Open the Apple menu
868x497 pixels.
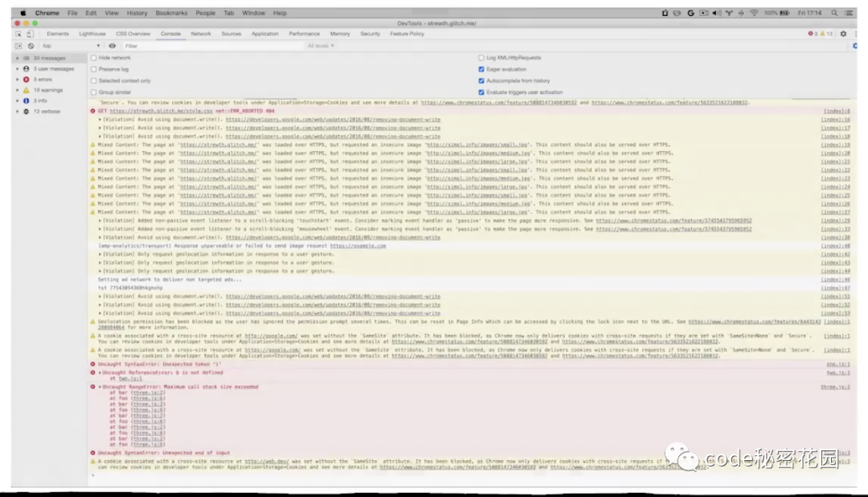[x=23, y=13]
